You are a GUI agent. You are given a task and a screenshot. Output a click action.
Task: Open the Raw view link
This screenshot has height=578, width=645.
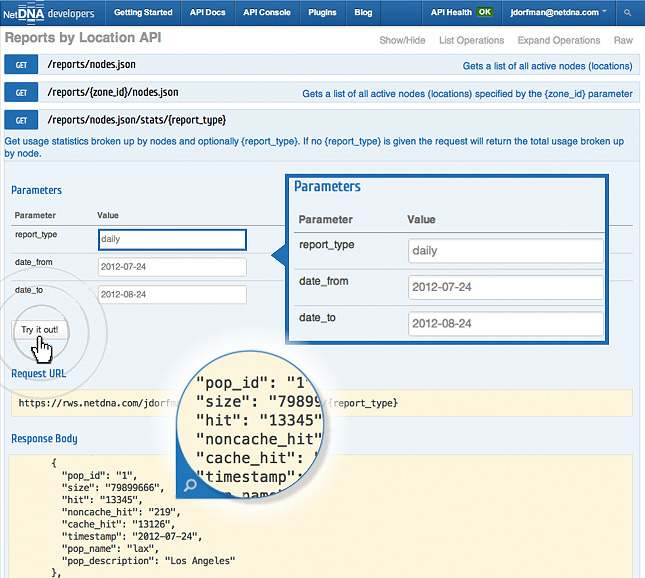click(x=623, y=40)
